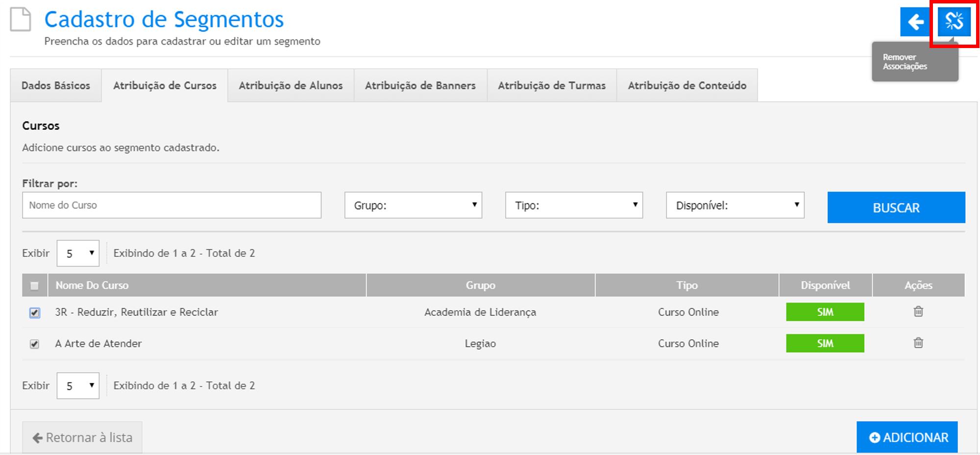Click trash icon for A Arte de Atender

pyautogui.click(x=918, y=343)
